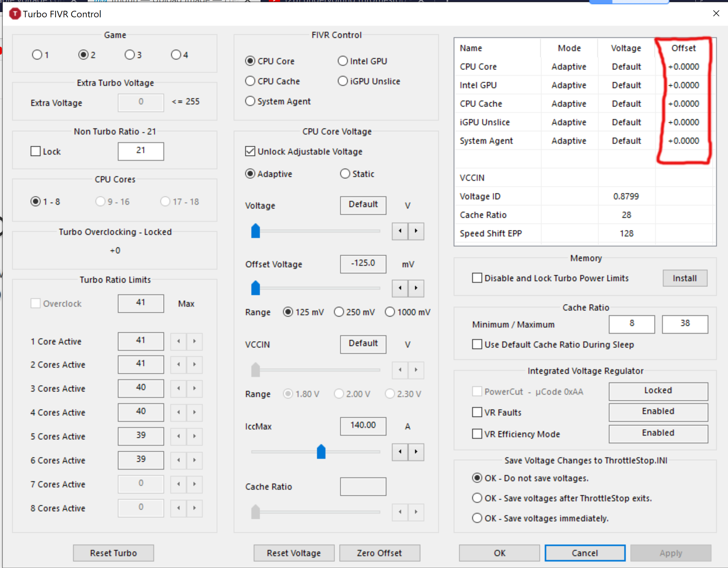The height and width of the screenshot is (568, 728).
Task: Click the Reset Voltage button
Action: point(294,553)
